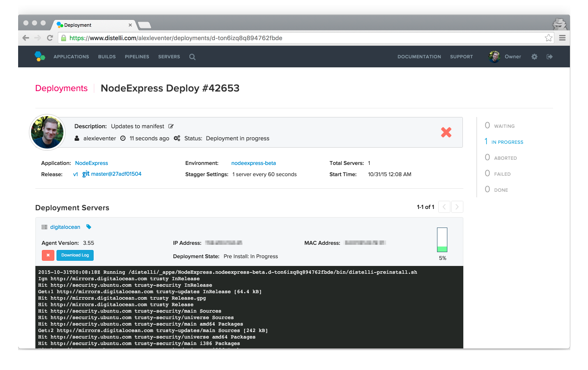The width and height of the screenshot is (588, 370).
Task: Click the '1-1 of 1' pagination text
Action: (425, 207)
